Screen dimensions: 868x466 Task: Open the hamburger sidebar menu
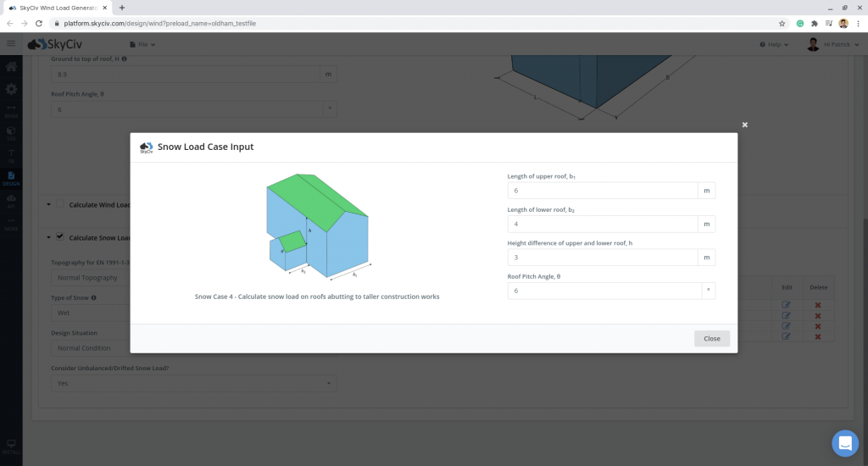click(x=11, y=44)
